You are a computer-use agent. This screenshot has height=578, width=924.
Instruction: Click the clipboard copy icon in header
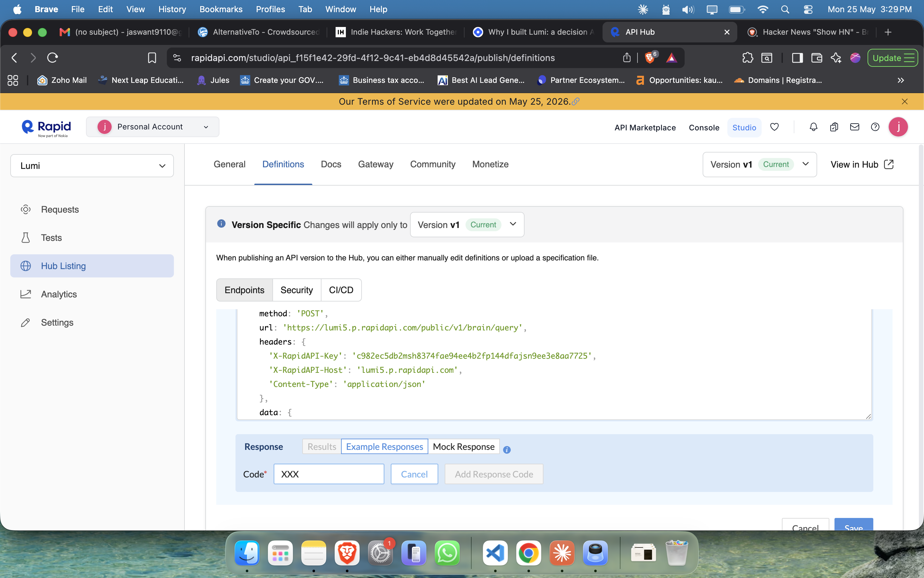pyautogui.click(x=834, y=127)
